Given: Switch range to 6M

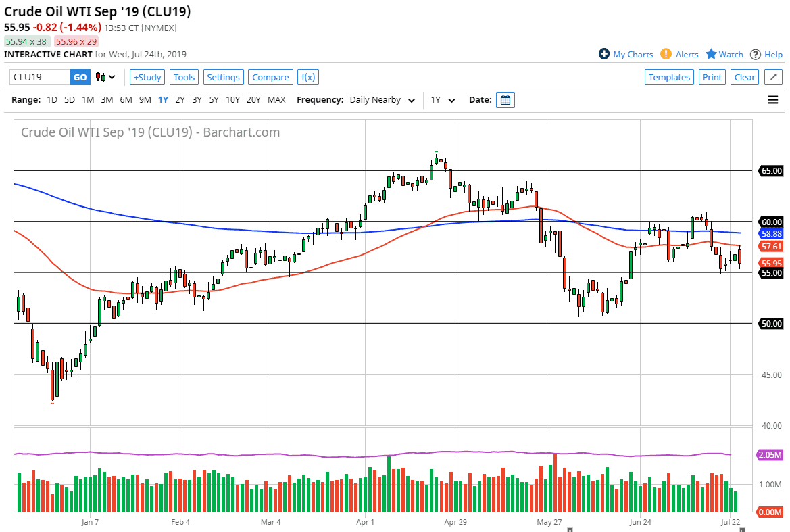Looking at the screenshot, I should click(x=125, y=99).
